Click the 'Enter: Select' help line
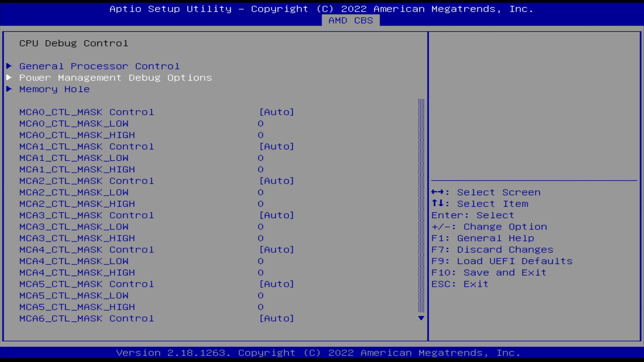The height and width of the screenshot is (362, 644). coord(473,215)
